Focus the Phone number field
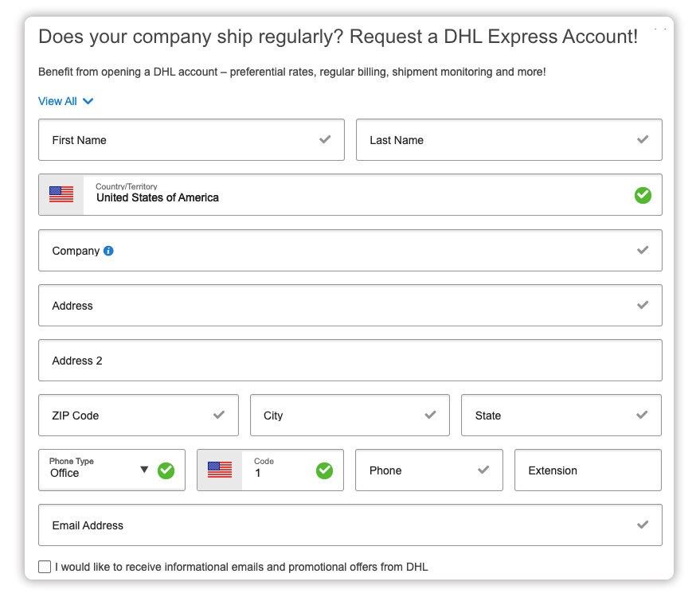Image resolution: width=700 pixels, height=601 pixels. click(x=429, y=470)
